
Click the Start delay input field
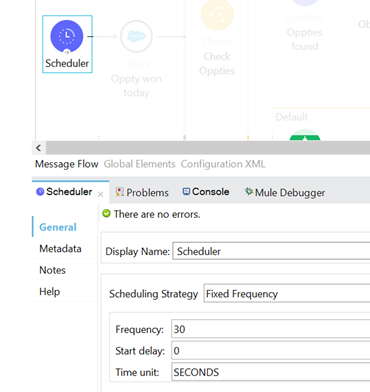tap(270, 351)
